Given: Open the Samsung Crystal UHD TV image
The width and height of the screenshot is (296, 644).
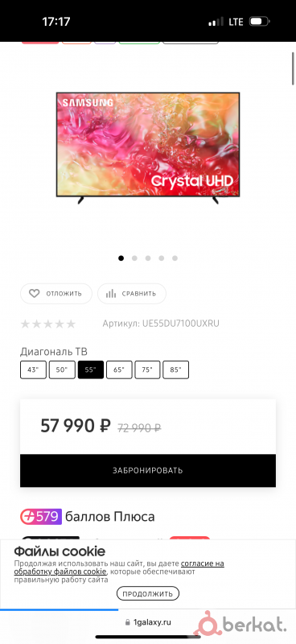Looking at the screenshot, I should (148, 148).
